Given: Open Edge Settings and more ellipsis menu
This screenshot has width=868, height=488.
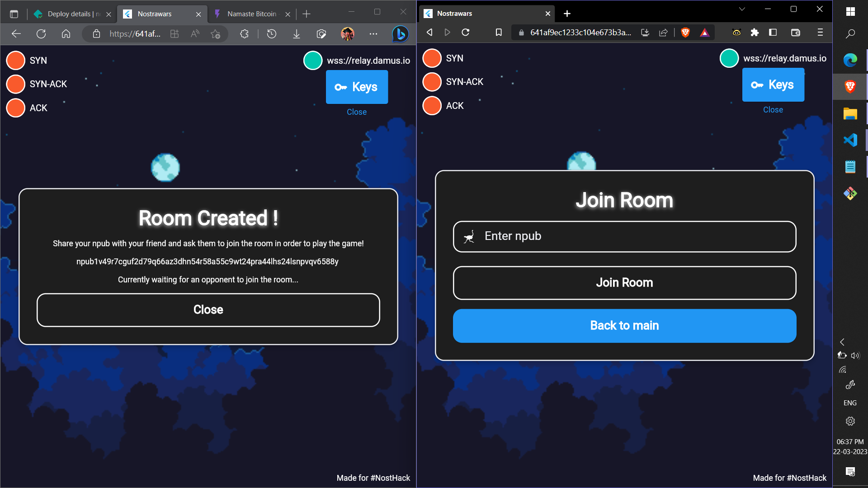Looking at the screenshot, I should tap(373, 34).
